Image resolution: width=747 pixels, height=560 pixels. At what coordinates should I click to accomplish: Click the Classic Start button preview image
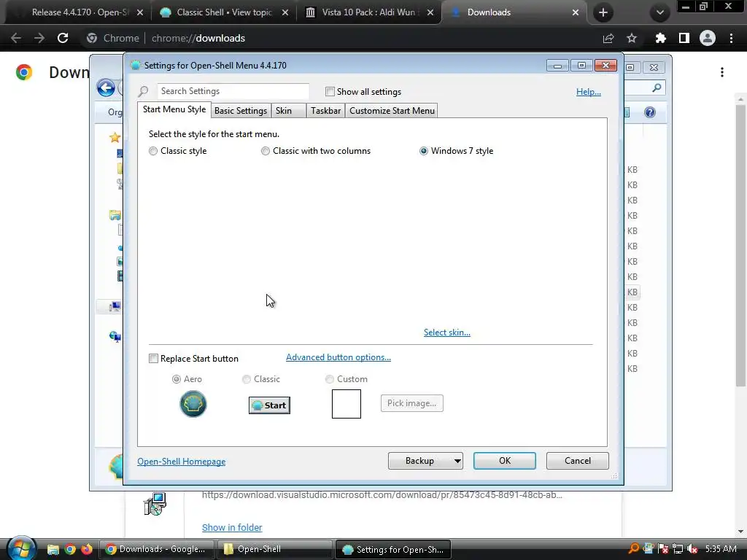point(269,405)
